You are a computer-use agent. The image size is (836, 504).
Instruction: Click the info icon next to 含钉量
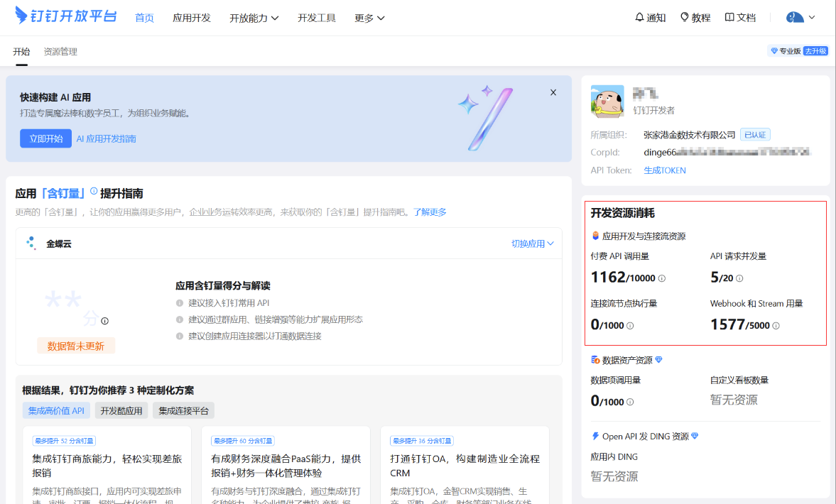pos(94,191)
